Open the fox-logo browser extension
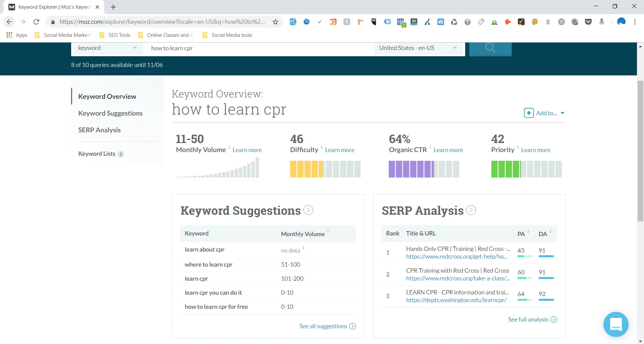 point(507,22)
